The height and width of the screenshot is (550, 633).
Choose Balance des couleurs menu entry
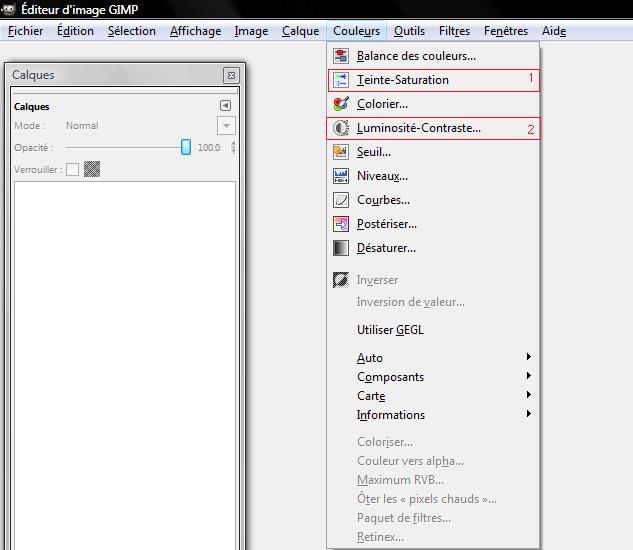click(x=433, y=56)
